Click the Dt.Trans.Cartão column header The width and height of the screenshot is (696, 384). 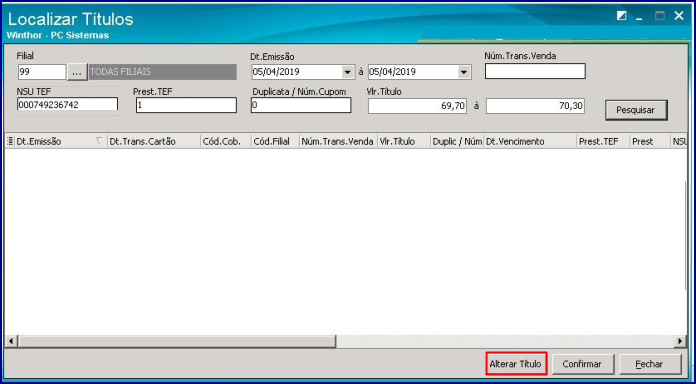154,142
